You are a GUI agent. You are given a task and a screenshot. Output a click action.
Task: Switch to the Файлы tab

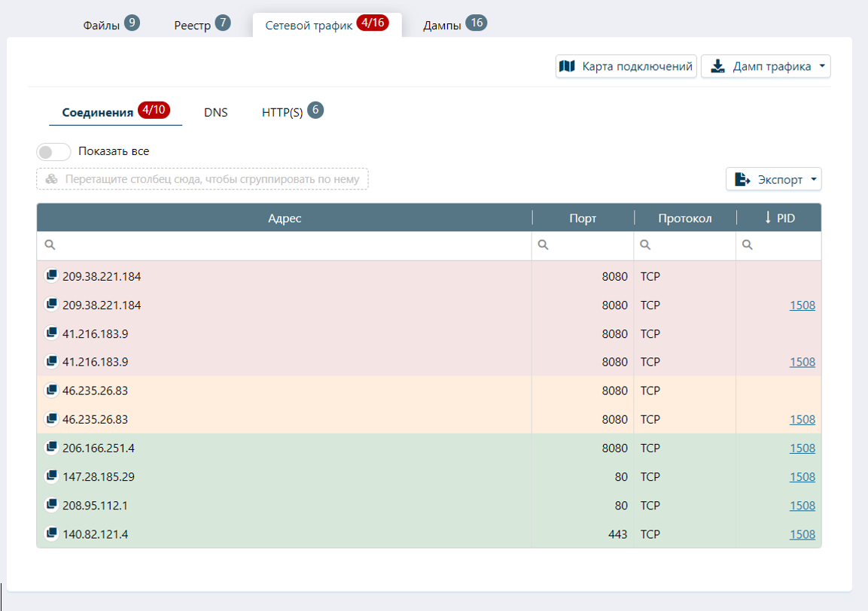[x=102, y=25]
